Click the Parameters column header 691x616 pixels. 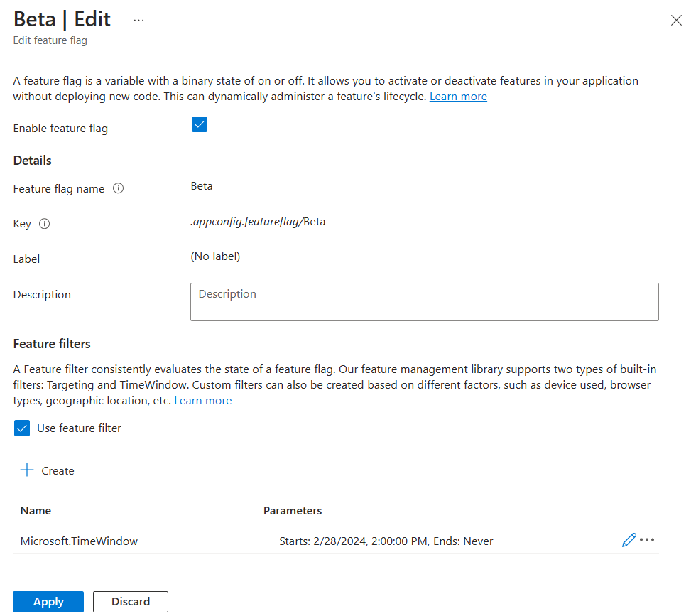pos(293,511)
